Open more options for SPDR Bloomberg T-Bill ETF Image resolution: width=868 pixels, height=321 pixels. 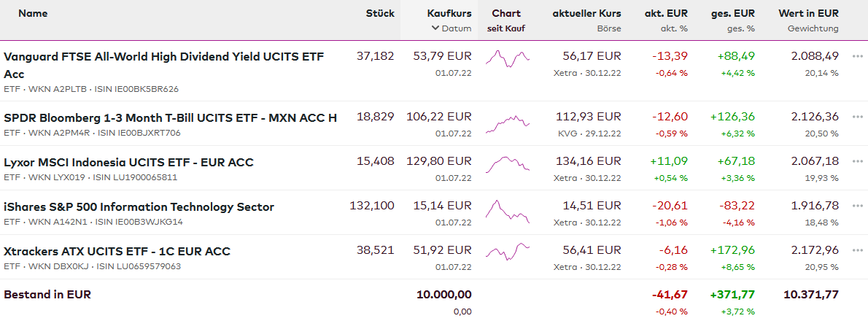pos(857,117)
